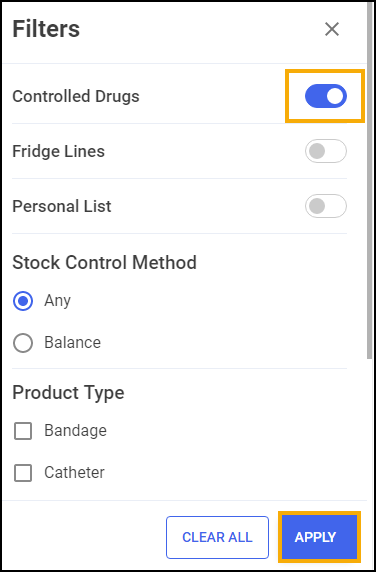Close the Filters panel with the X icon
The image size is (376, 572).
pyautogui.click(x=332, y=29)
